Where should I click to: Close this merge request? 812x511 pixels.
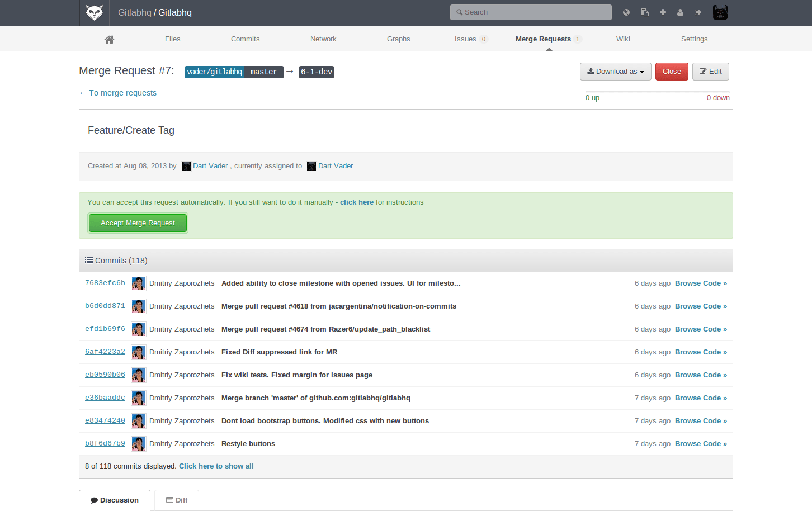point(672,71)
